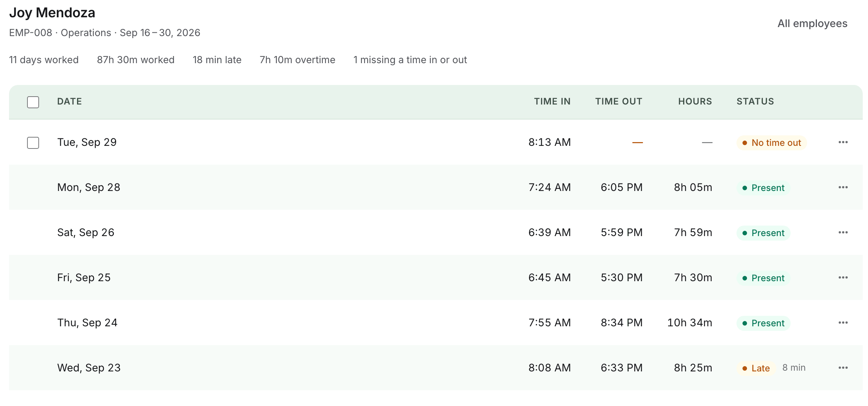Check the Tue, Sep 29 row checkbox
This screenshot has width=868, height=406.
point(33,143)
